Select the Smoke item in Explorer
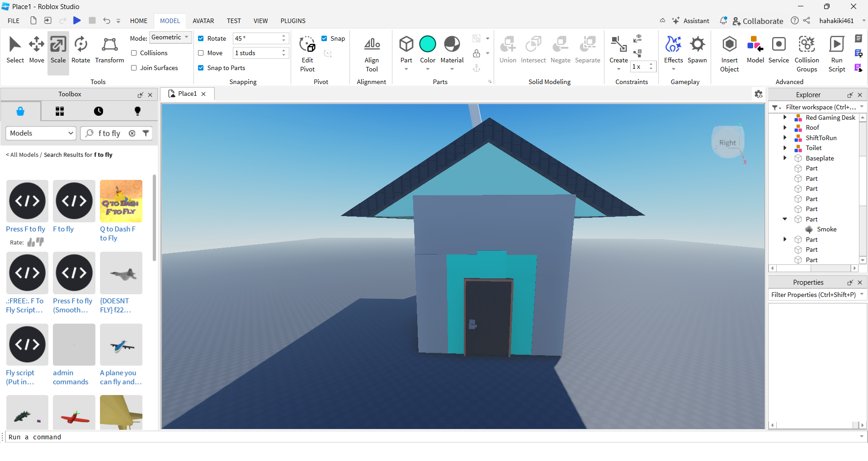The width and height of the screenshot is (868, 461). (x=827, y=229)
